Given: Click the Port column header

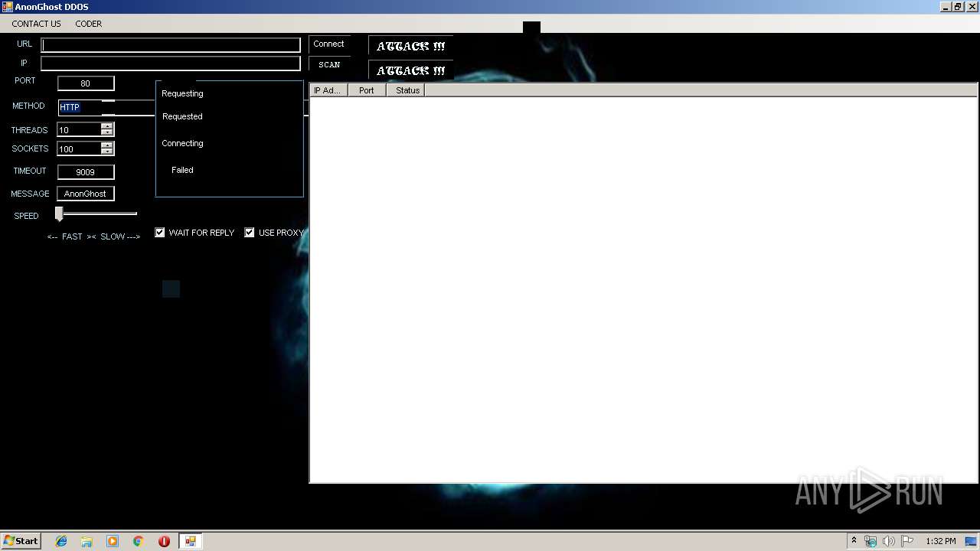Looking at the screenshot, I should pos(367,90).
